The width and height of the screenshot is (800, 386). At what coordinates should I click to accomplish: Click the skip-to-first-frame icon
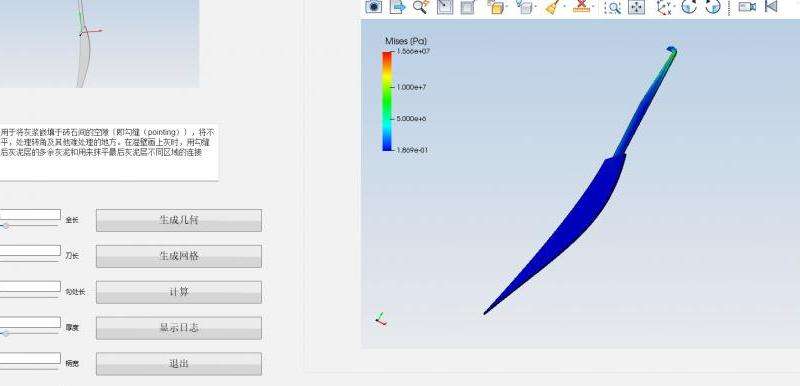coord(771,7)
